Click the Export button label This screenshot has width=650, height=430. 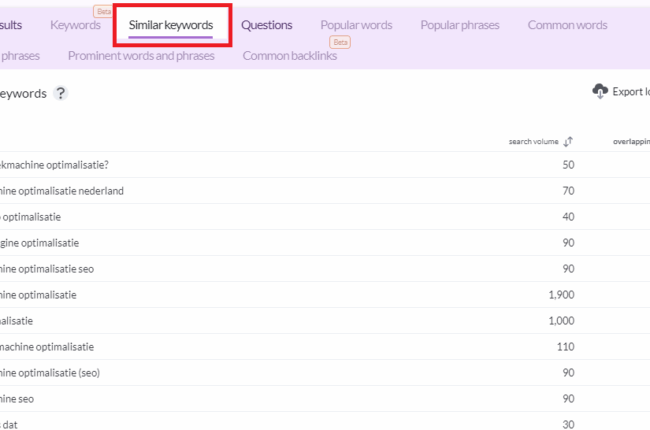[x=631, y=92]
